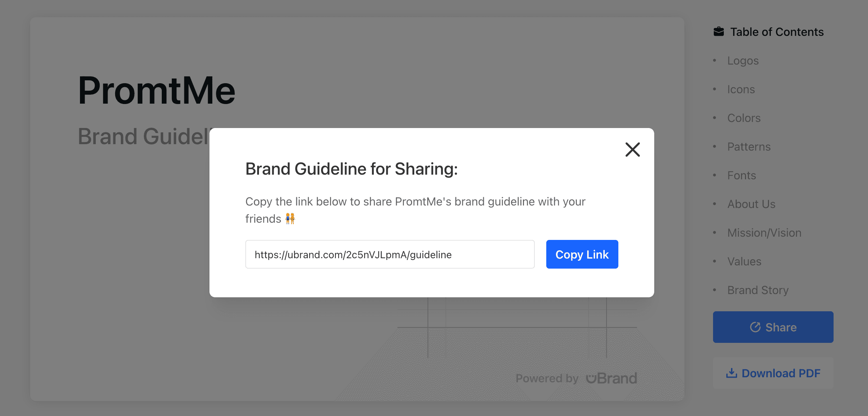This screenshot has width=868, height=416.
Task: Click the uBrand logo in the footer
Action: pos(612,378)
